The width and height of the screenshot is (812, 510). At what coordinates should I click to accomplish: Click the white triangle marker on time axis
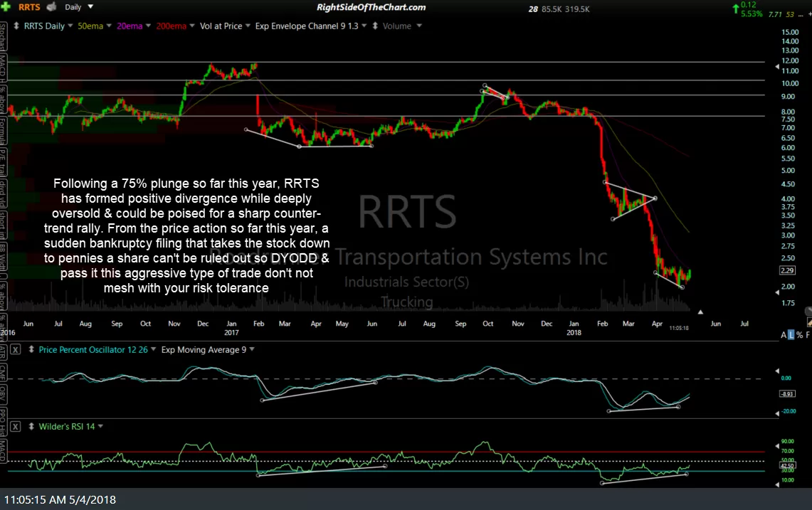[700, 312]
